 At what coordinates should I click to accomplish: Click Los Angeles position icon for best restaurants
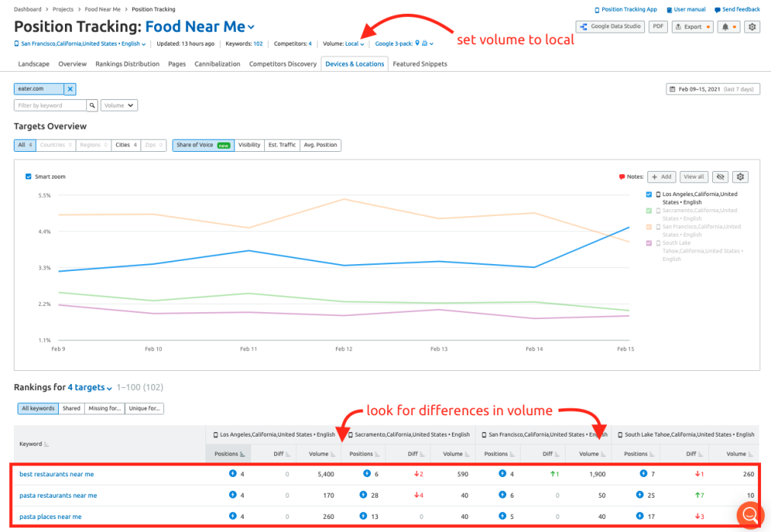tap(233, 473)
